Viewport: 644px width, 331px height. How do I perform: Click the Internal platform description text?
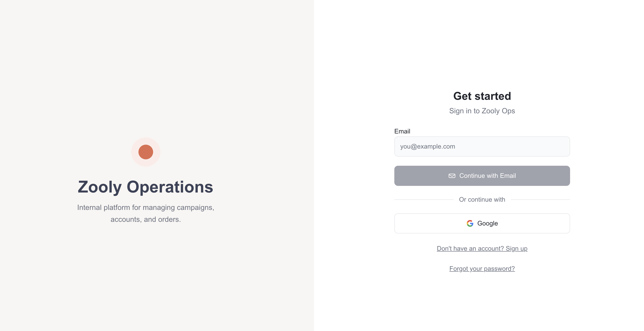[x=146, y=213]
